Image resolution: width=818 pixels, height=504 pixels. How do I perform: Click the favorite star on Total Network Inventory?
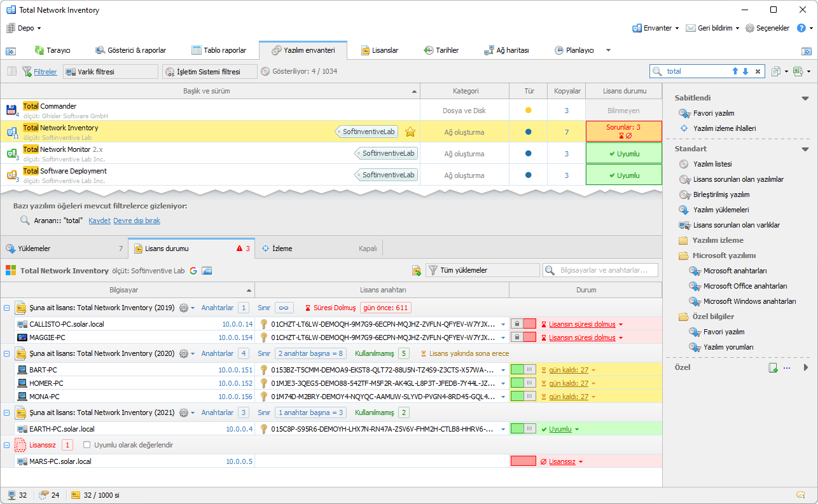(x=410, y=132)
